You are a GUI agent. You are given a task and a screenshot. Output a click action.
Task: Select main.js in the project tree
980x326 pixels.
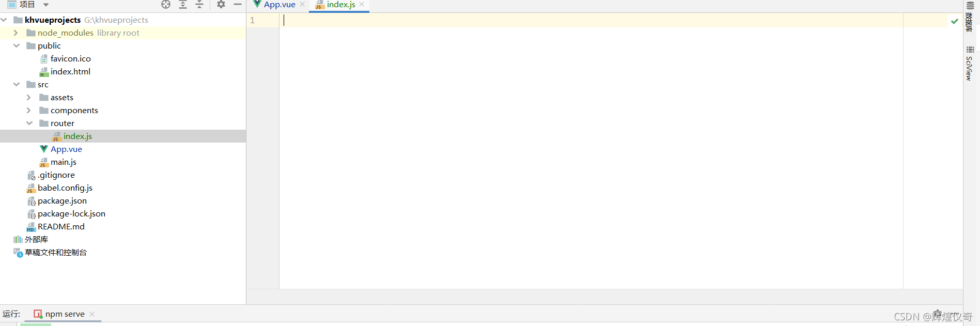(x=64, y=162)
